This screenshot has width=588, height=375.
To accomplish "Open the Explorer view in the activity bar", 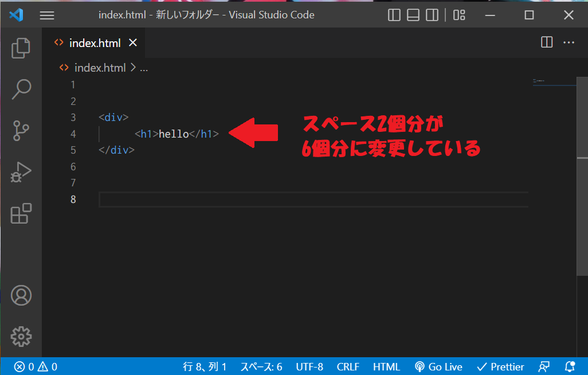I will click(21, 48).
